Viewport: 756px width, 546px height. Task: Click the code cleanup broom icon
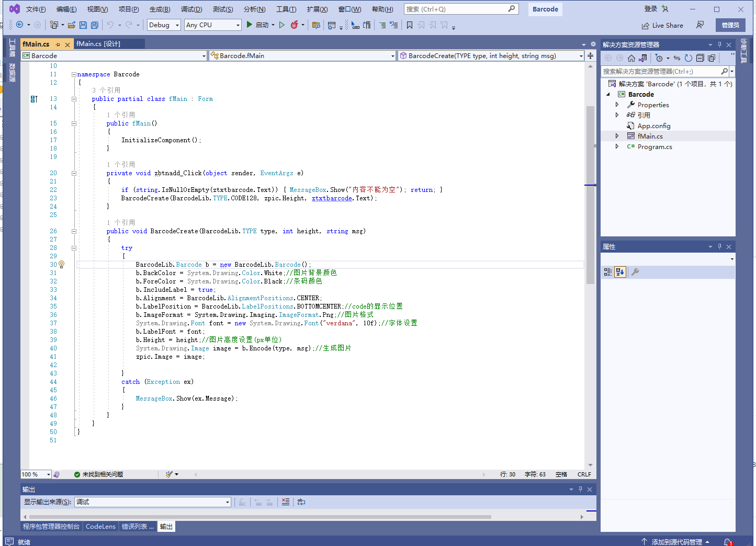pyautogui.click(x=169, y=474)
